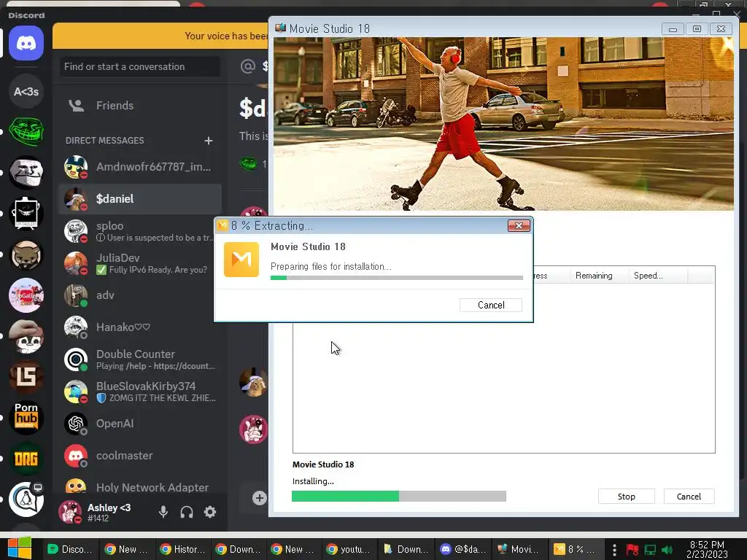
Task: Switch to Down... folder taskbar item
Action: [x=406, y=549]
